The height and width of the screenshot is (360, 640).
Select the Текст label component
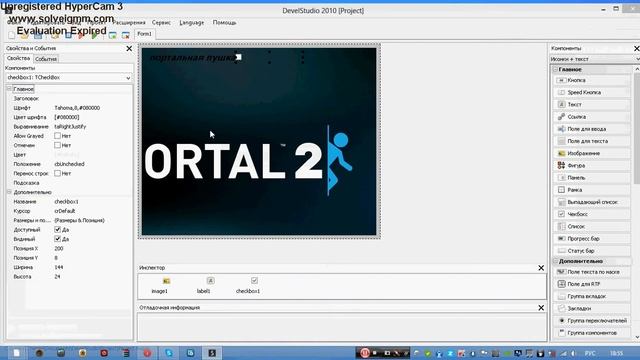pyautogui.click(x=591, y=104)
